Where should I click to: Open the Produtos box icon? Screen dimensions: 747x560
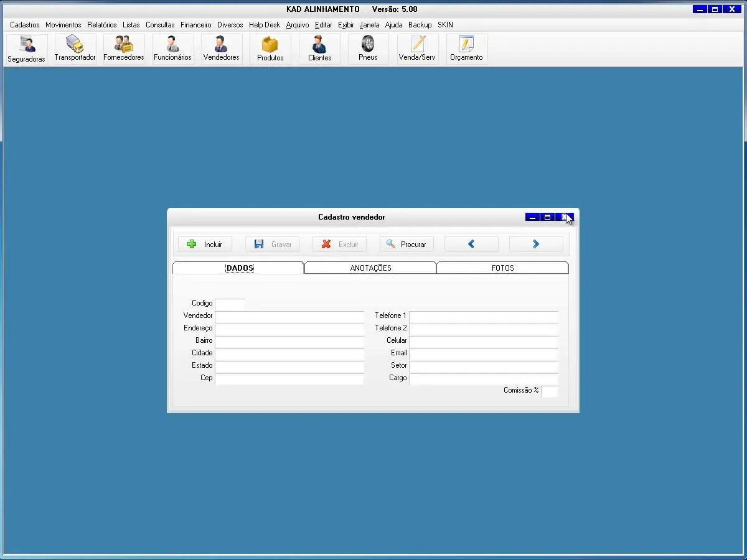270,49
